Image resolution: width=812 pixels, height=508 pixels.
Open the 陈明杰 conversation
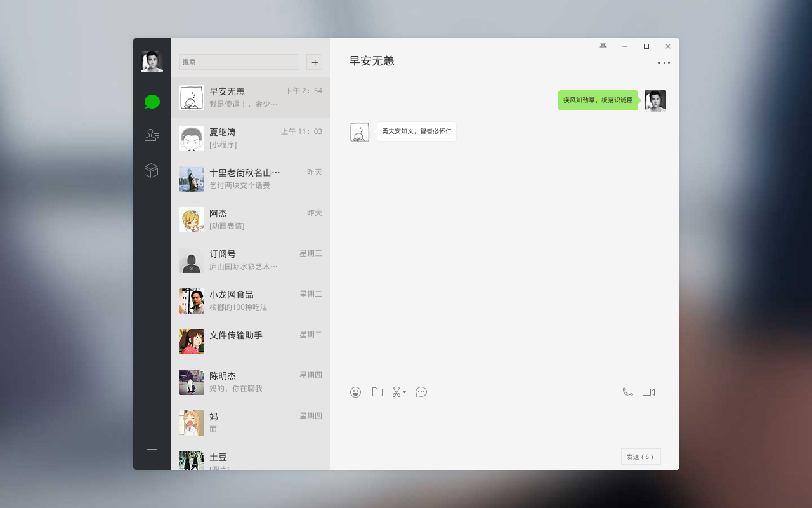pos(251,382)
